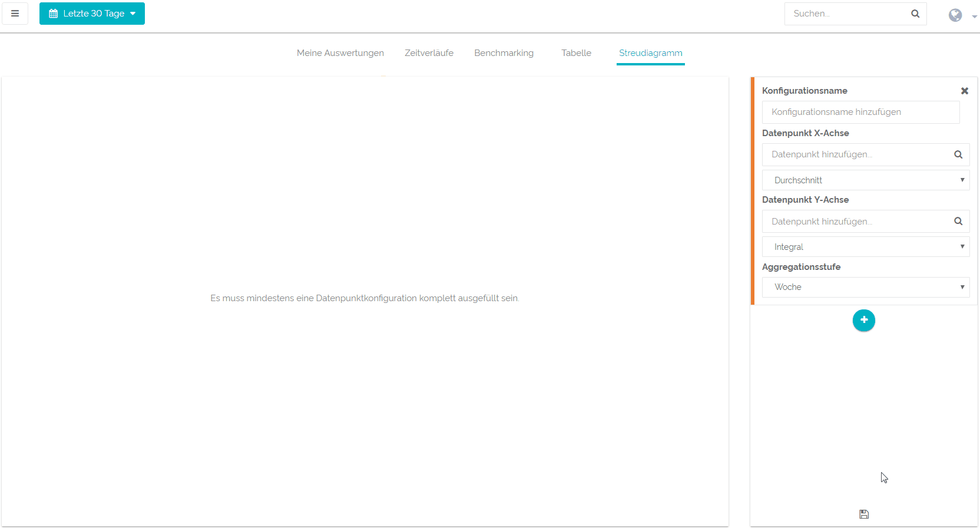
Task: Click X-Achse datapoint search icon
Action: (958, 154)
